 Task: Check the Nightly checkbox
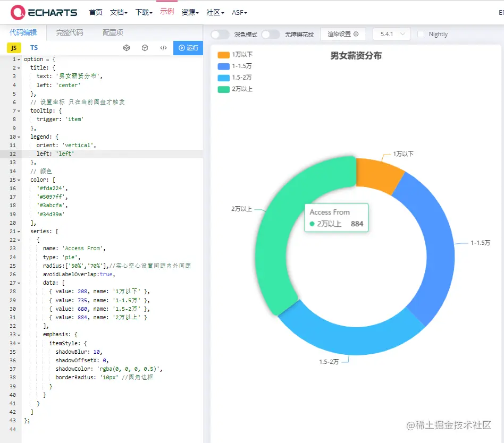pos(421,34)
